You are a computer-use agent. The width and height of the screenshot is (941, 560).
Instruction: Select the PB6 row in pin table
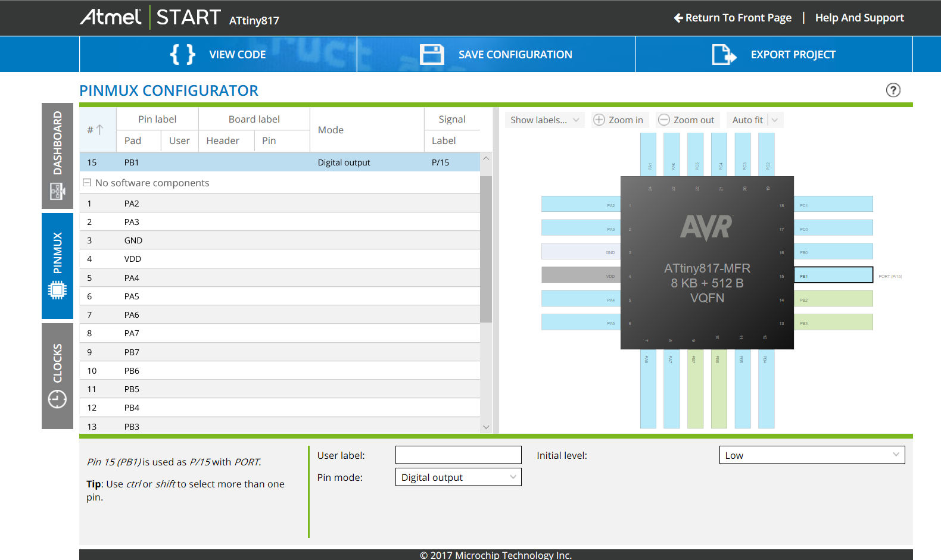[x=280, y=370]
